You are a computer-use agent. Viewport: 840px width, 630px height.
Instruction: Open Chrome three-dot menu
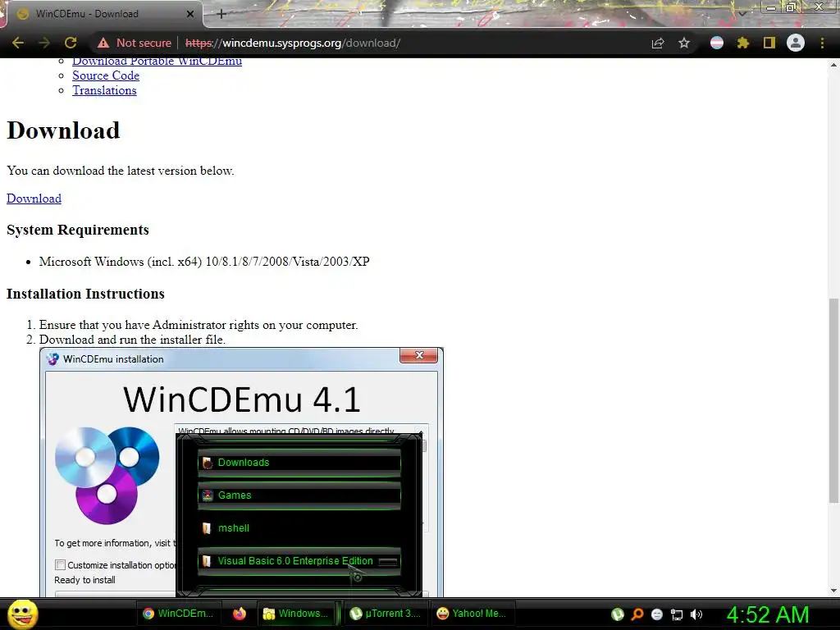click(822, 43)
